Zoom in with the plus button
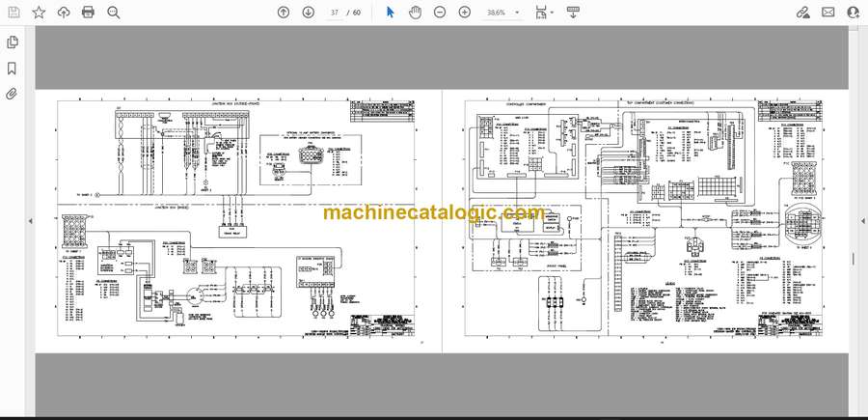868x420 pixels. pos(465,13)
